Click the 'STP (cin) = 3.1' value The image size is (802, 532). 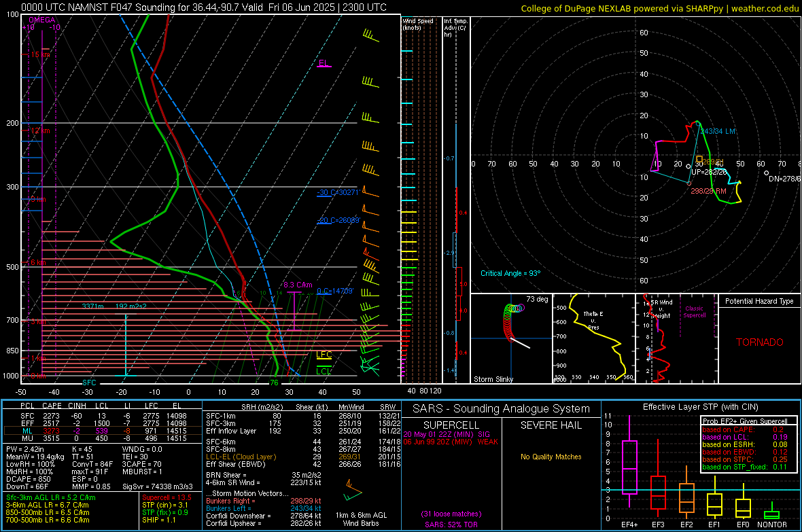pyautogui.click(x=165, y=505)
